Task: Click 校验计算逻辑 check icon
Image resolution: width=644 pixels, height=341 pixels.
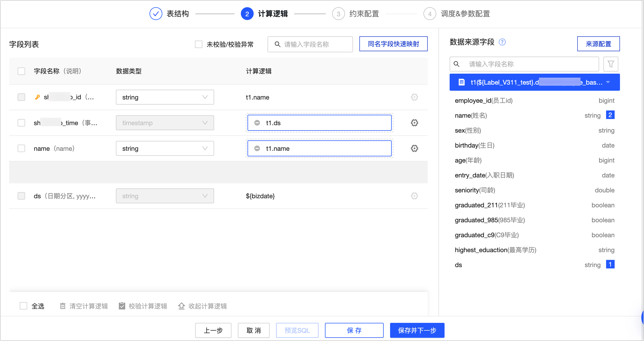Action: [122, 306]
